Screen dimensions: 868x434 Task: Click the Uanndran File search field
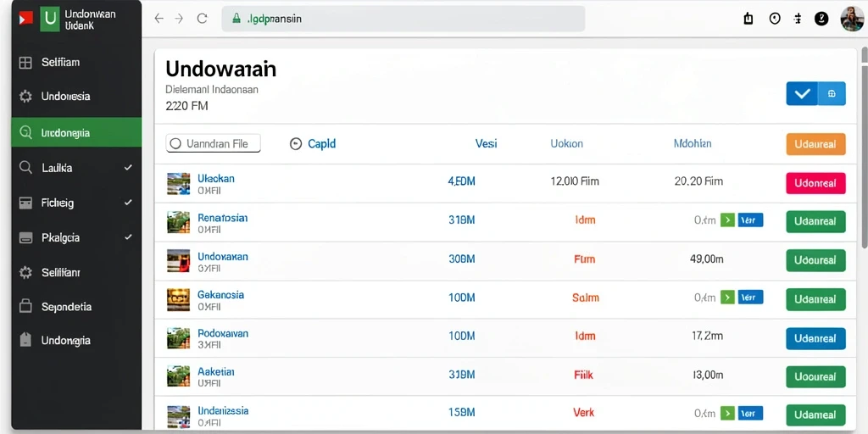coord(213,144)
